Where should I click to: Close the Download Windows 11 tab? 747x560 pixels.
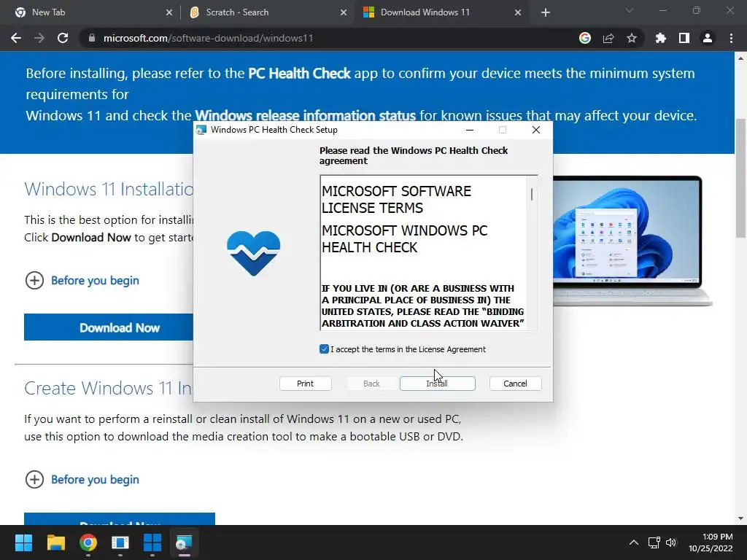[x=518, y=13]
